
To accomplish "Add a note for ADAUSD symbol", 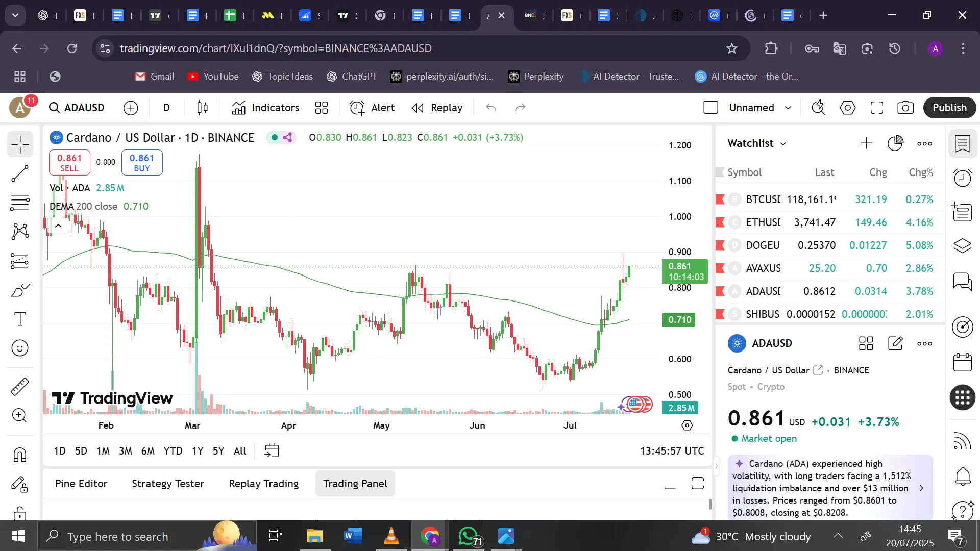I will pyautogui.click(x=895, y=343).
